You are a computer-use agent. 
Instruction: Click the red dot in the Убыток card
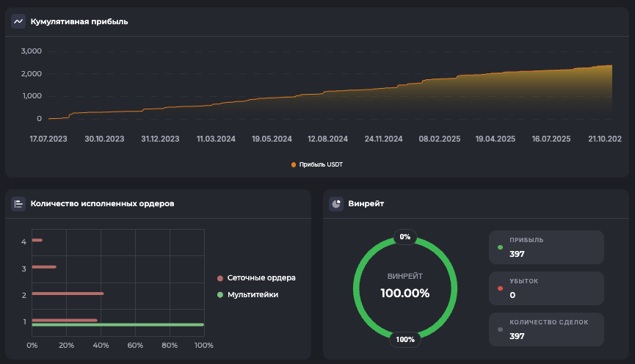click(x=501, y=288)
